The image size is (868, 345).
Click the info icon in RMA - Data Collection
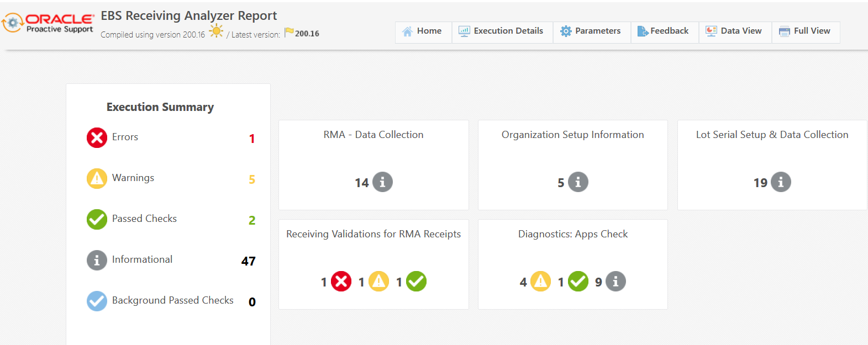click(x=382, y=182)
